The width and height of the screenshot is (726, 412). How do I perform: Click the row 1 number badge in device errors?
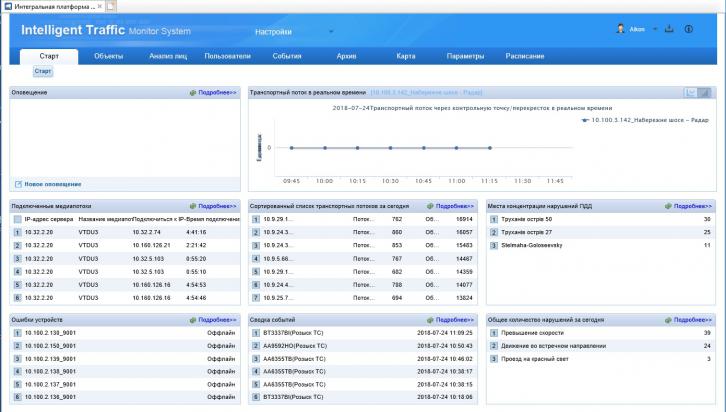click(x=16, y=333)
